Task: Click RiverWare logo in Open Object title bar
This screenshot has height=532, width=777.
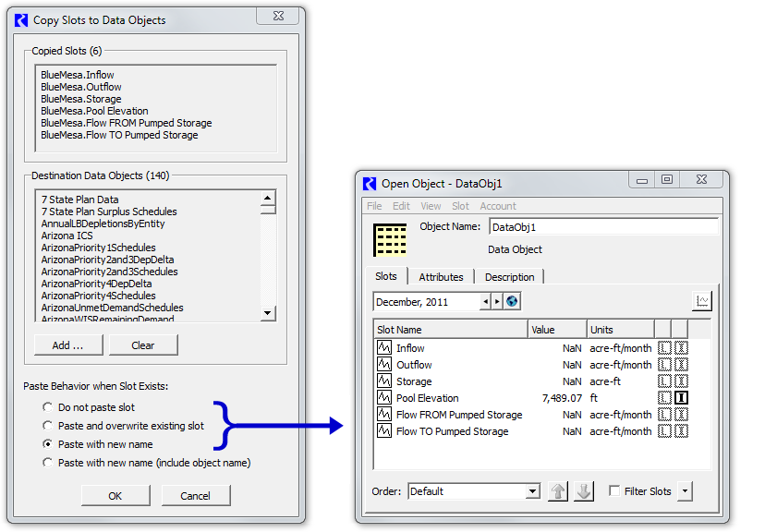Action: [x=370, y=184]
